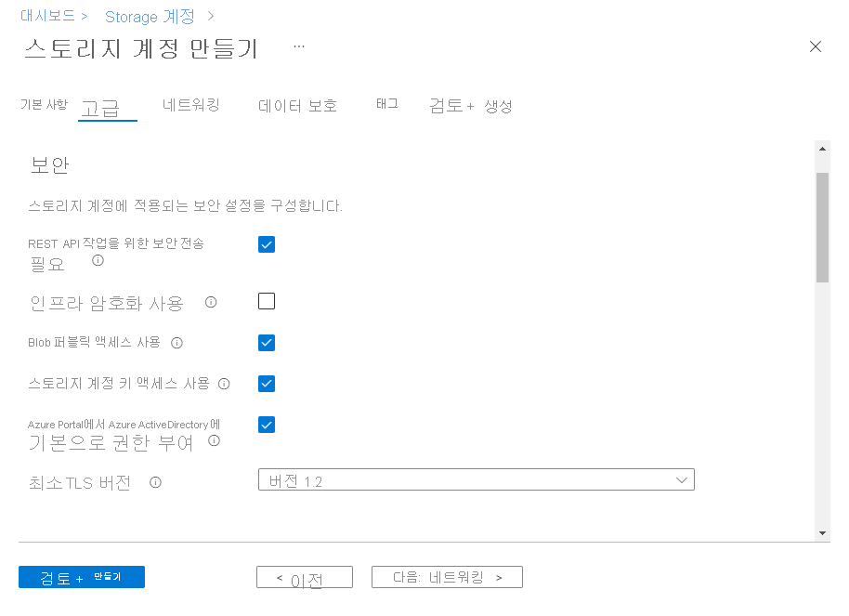Open info tooltip for Blob 퍼블릭 액세스 사용
The width and height of the screenshot is (849, 616).
point(176,342)
